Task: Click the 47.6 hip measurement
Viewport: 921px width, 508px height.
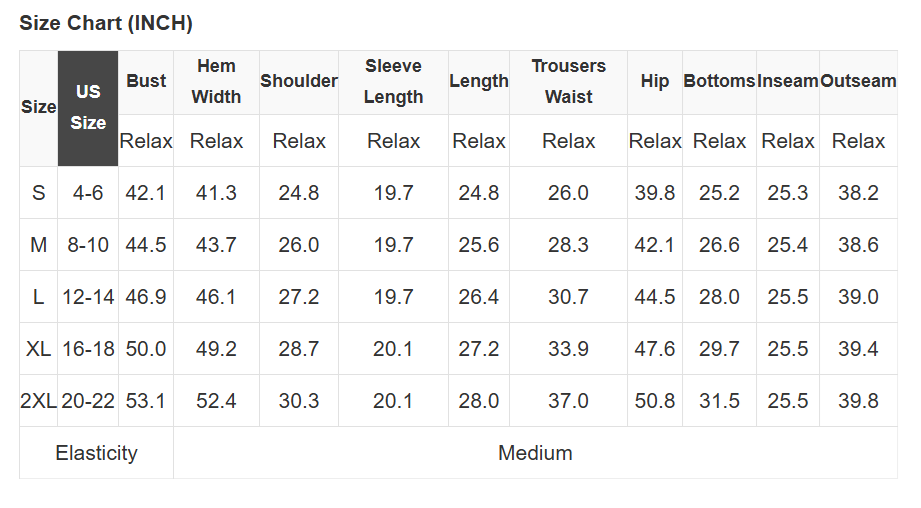Action: (x=655, y=349)
